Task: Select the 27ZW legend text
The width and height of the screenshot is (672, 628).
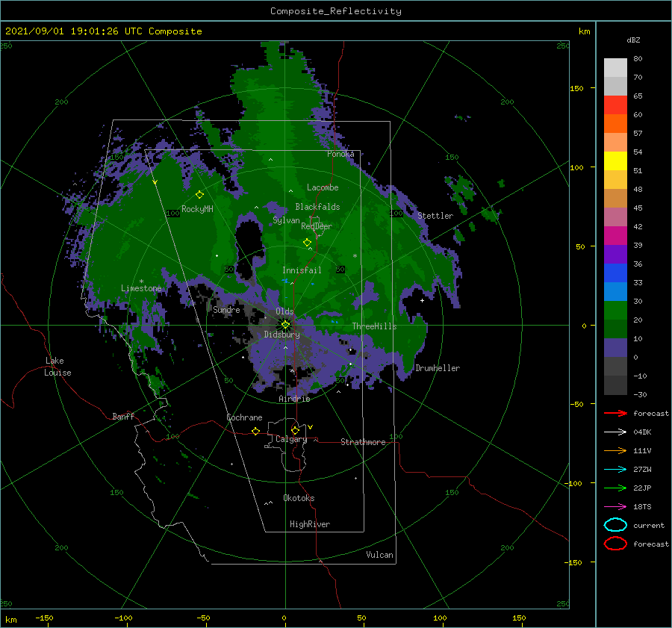Action: [x=642, y=470]
